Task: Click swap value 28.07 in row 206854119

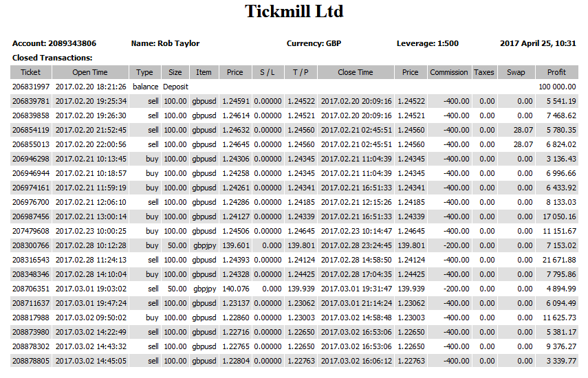Action: click(523, 130)
